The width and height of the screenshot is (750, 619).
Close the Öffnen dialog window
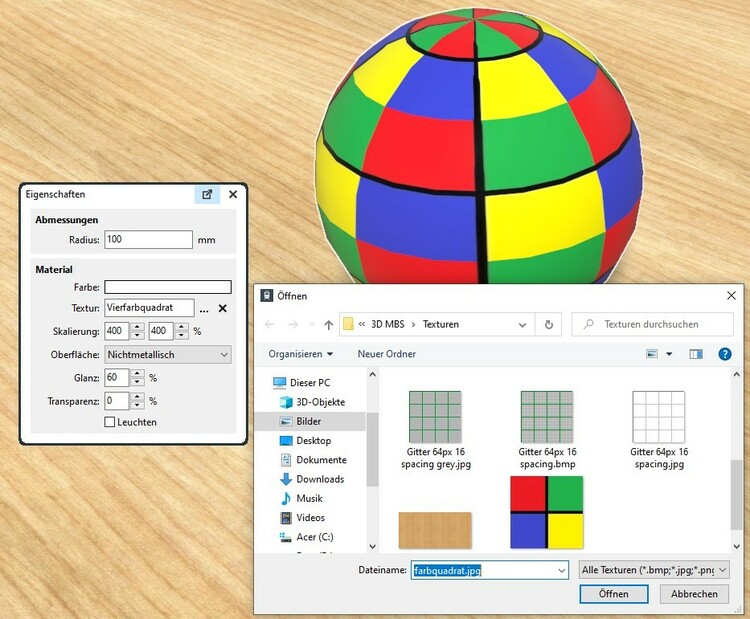[731, 296]
